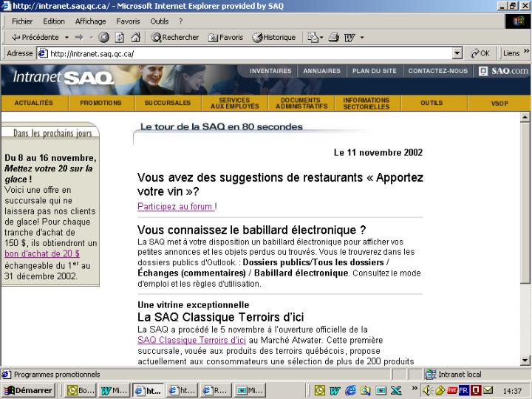This screenshot has width=532, height=399.
Task: Select the Succursales navigation tab
Action: [x=168, y=103]
